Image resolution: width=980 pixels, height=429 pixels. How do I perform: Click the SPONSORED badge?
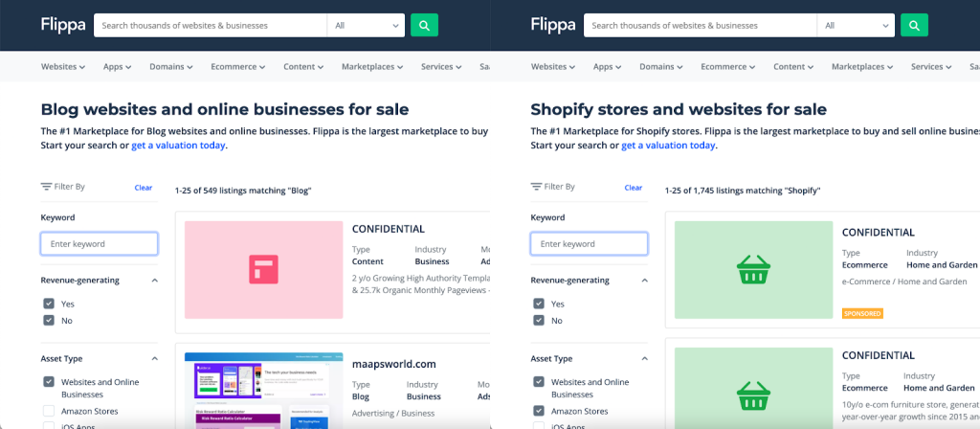862,313
